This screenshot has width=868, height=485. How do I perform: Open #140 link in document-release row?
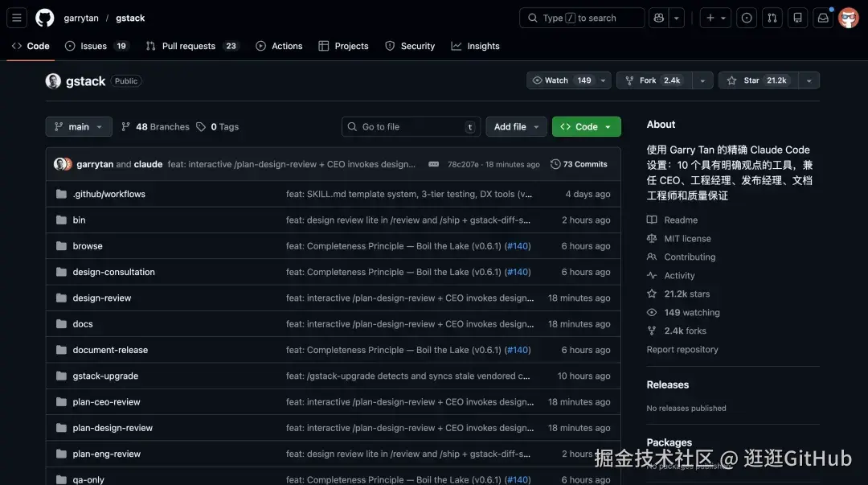(518, 350)
